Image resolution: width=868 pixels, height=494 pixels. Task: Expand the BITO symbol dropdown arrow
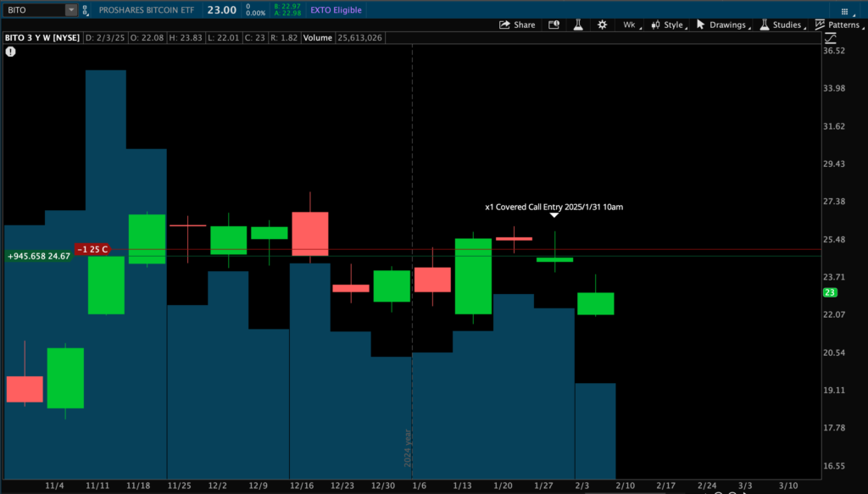pyautogui.click(x=70, y=10)
